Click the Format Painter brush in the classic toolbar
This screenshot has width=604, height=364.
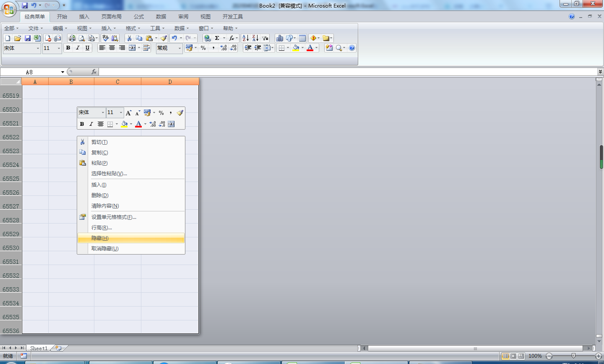point(164,38)
